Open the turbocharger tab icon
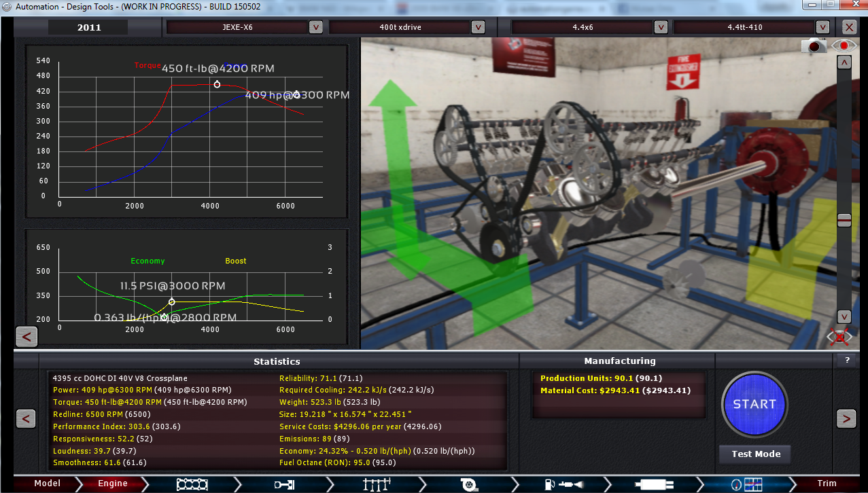 pos(468,483)
